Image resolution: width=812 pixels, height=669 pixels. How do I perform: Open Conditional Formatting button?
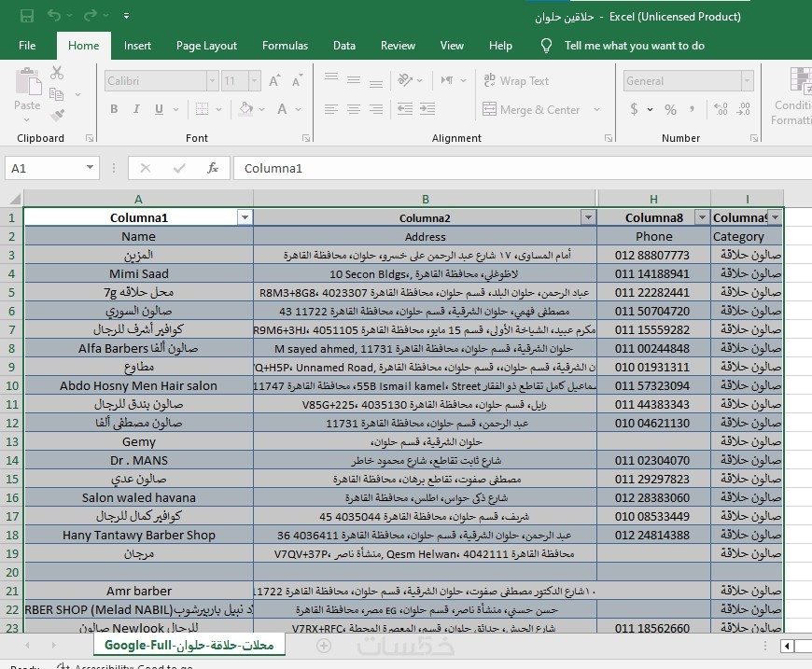[793, 96]
